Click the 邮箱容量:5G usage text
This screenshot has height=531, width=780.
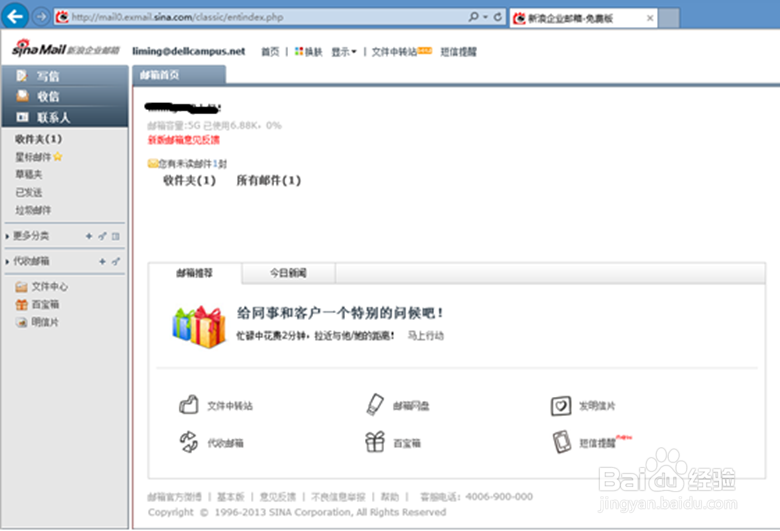click(214, 125)
